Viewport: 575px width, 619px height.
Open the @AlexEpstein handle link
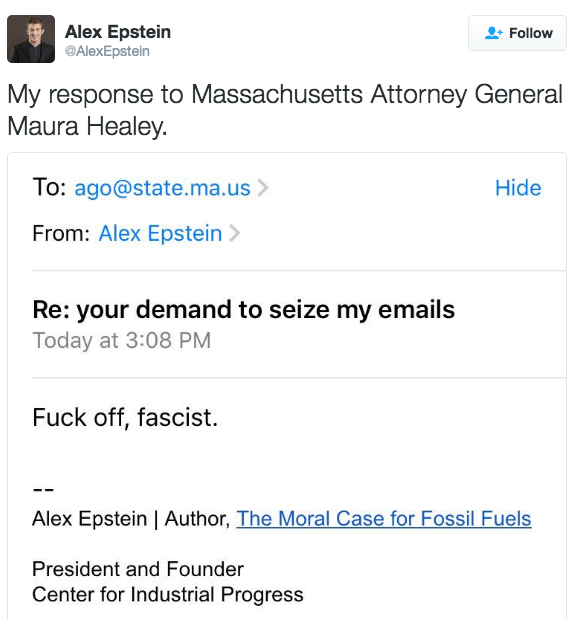(x=107, y=51)
